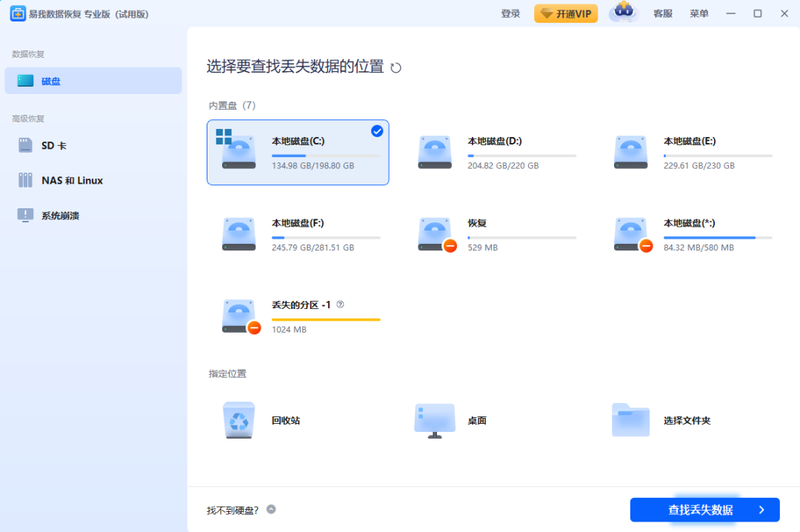Screen dimensions: 800x532
Task: Click the EaseUS app logo icon
Action: (x=18, y=14)
